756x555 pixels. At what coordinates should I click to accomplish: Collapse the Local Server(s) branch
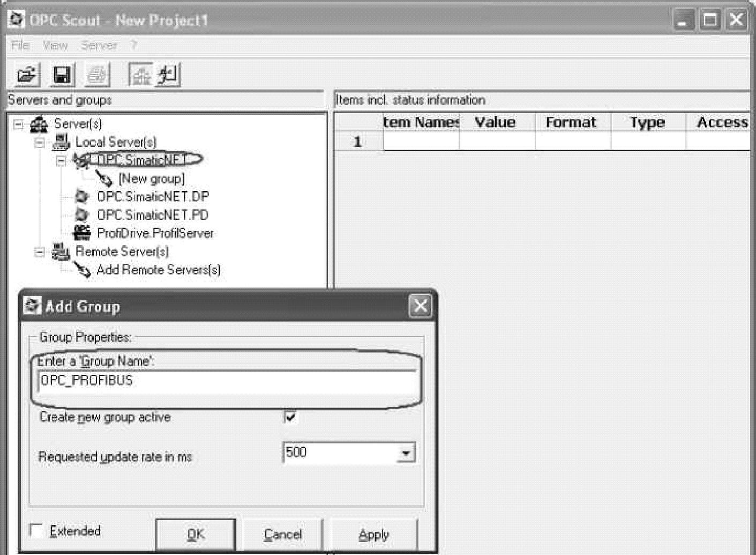40,143
